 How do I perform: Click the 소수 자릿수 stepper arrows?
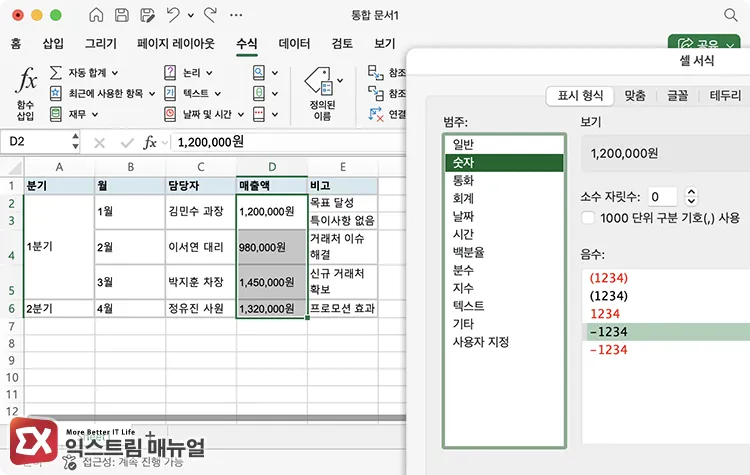[691, 196]
